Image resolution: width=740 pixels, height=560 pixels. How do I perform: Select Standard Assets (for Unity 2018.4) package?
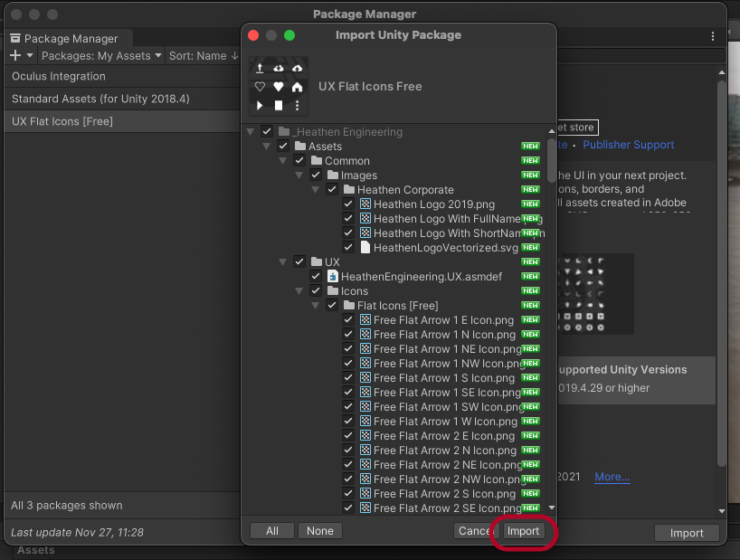(122, 99)
